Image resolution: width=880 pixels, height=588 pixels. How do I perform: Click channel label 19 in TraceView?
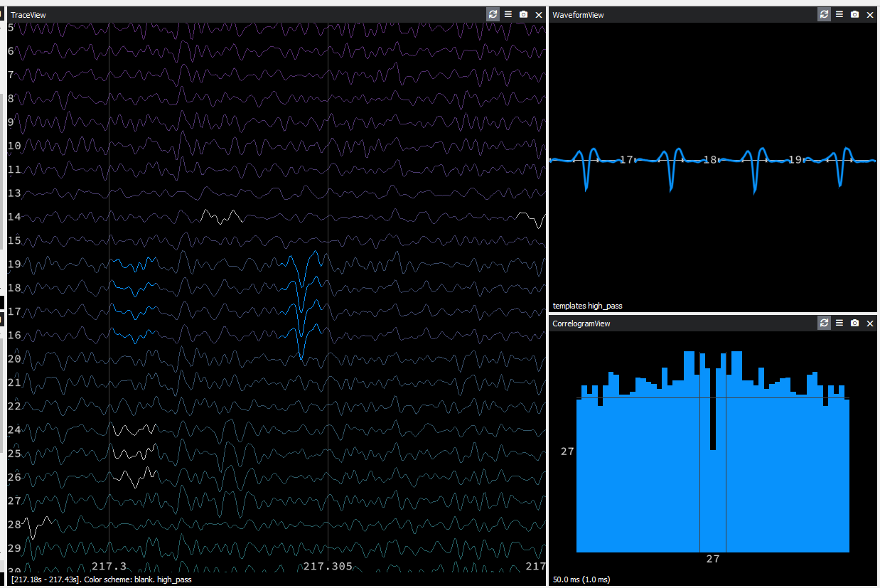pos(14,264)
